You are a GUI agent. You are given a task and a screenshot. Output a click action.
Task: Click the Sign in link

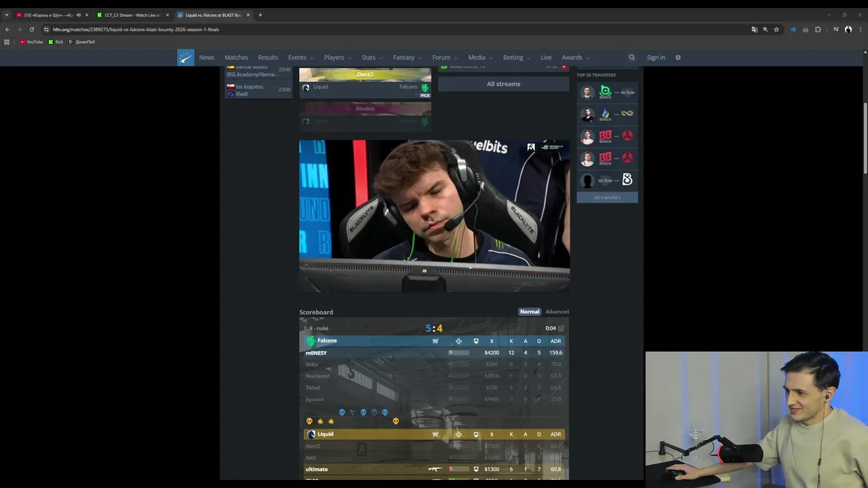(x=656, y=58)
